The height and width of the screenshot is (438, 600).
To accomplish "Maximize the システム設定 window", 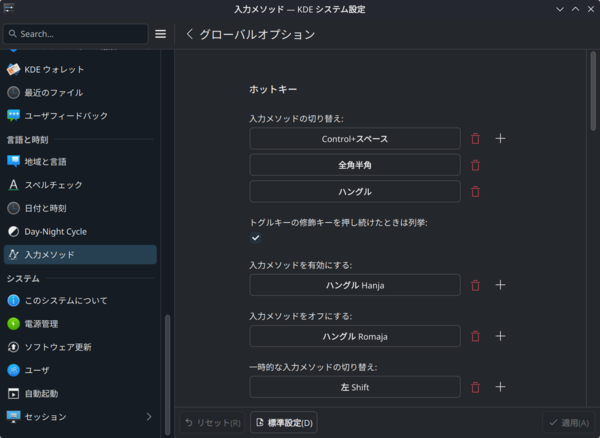I will 576,9.
